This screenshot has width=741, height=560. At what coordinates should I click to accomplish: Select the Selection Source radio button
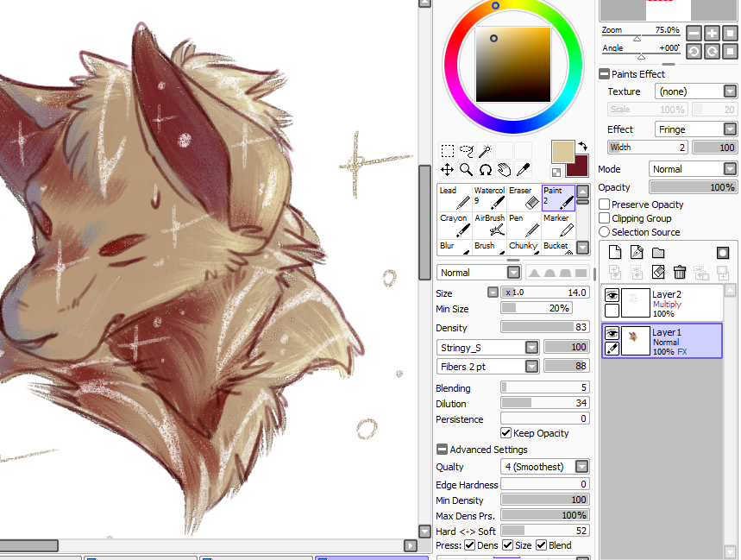click(605, 232)
